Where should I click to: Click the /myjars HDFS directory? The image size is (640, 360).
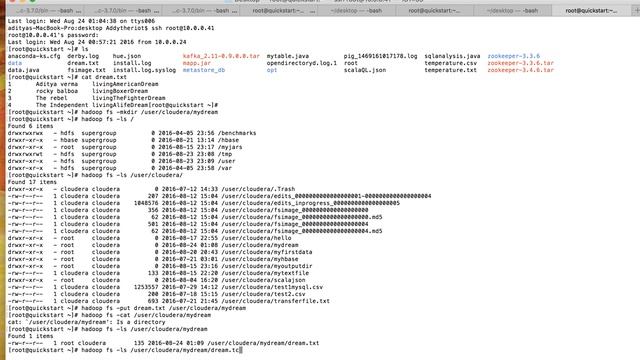pyautogui.click(x=230, y=147)
